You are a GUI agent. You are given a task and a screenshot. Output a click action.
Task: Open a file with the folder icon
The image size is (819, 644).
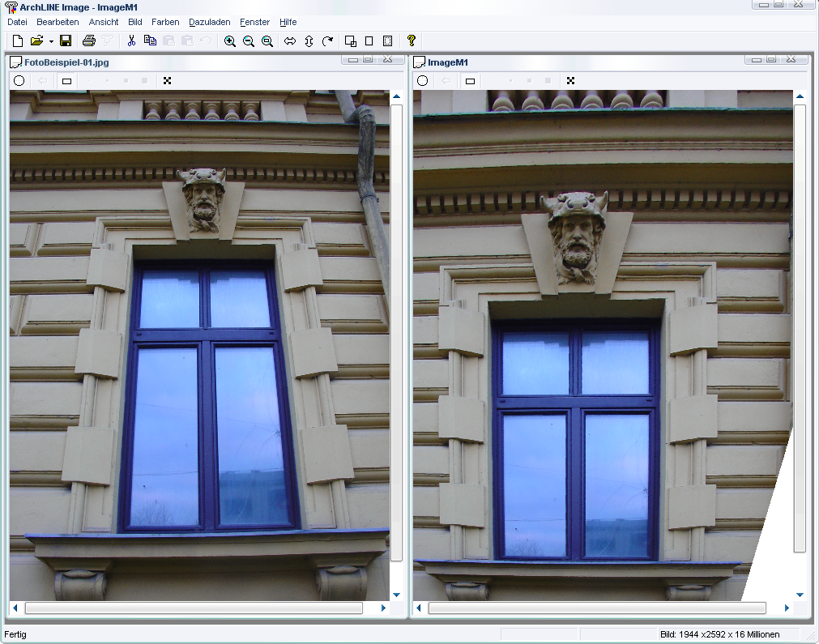tap(36, 41)
